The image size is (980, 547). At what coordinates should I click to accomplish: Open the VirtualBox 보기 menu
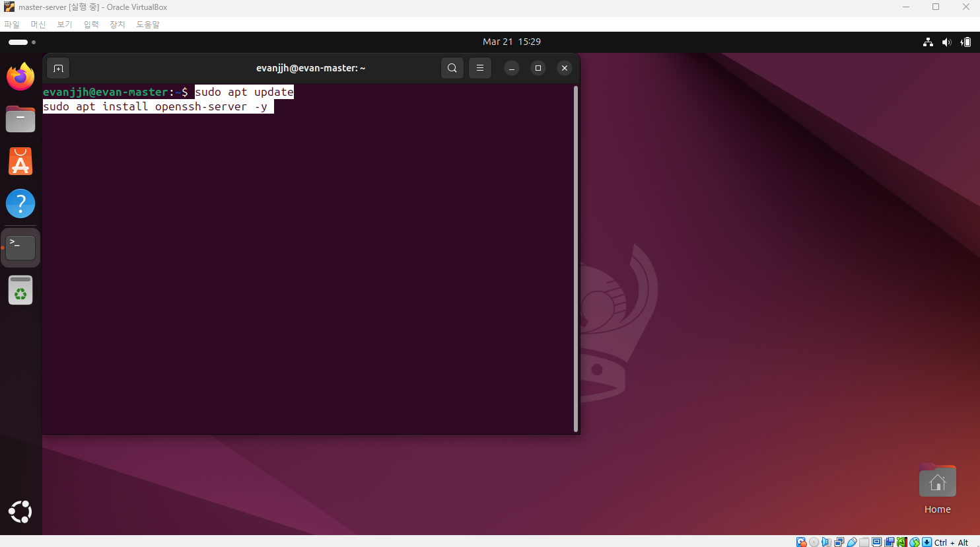[65, 24]
